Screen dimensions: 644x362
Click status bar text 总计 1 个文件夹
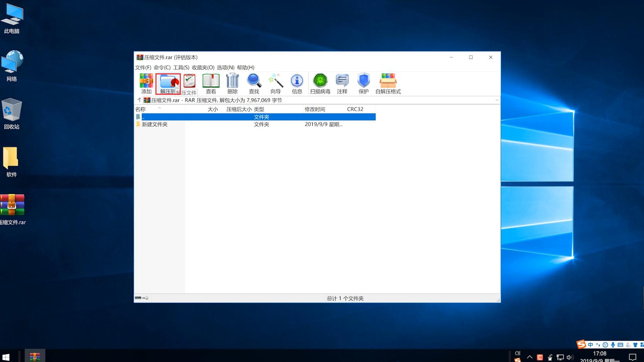(x=345, y=298)
